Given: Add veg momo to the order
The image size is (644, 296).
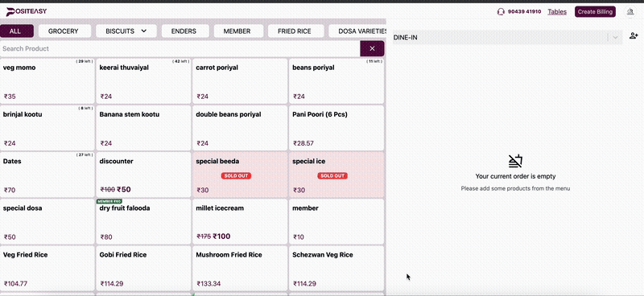Looking at the screenshot, I should tap(47, 81).
